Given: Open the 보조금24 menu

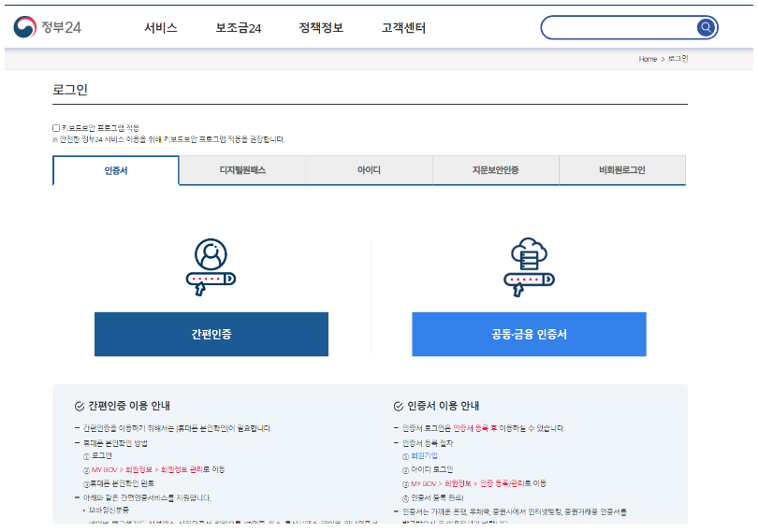Looking at the screenshot, I should (238, 28).
